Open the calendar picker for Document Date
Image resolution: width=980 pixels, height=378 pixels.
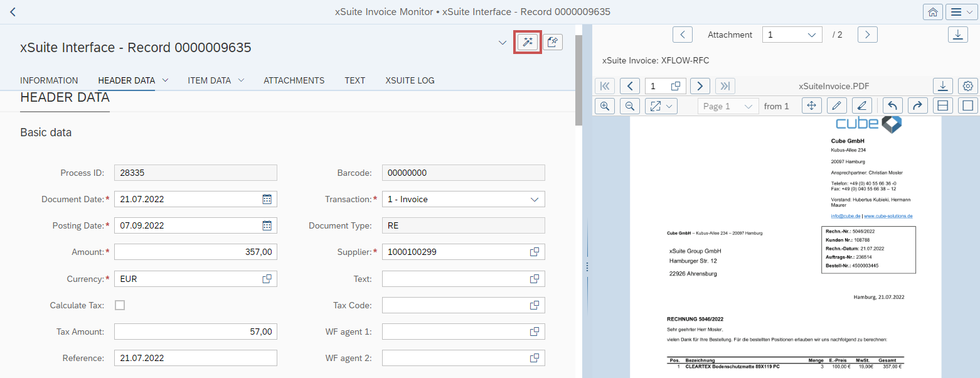(267, 199)
